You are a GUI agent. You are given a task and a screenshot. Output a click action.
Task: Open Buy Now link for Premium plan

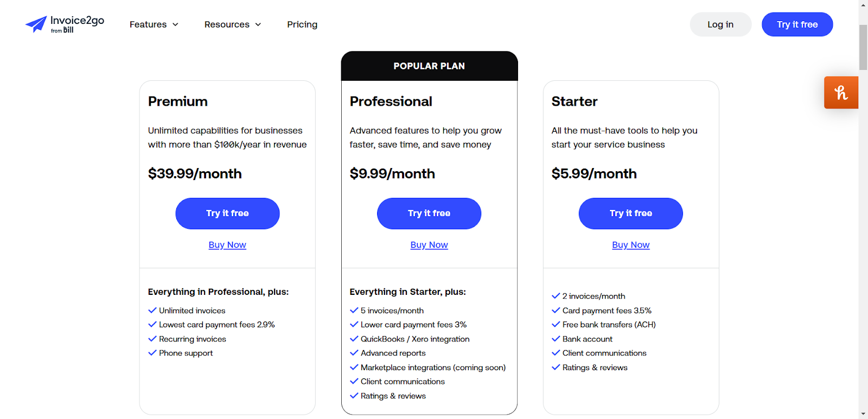coord(227,244)
